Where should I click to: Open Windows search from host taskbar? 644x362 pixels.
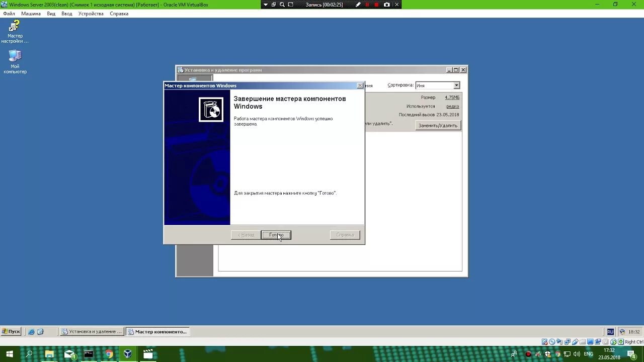click(29, 354)
